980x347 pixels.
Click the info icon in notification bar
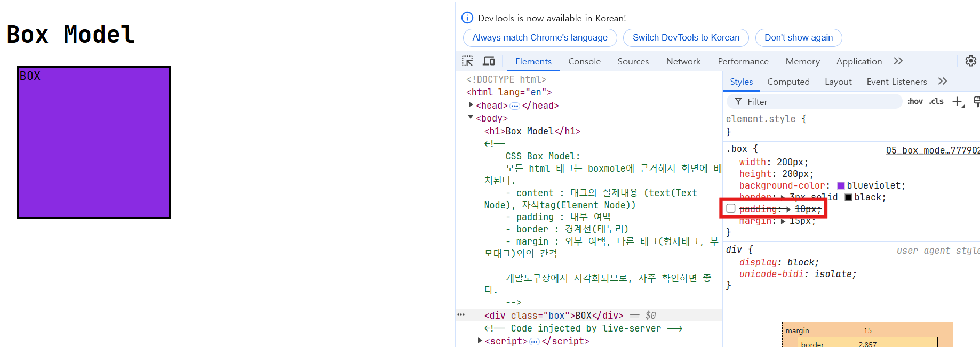pyautogui.click(x=467, y=18)
